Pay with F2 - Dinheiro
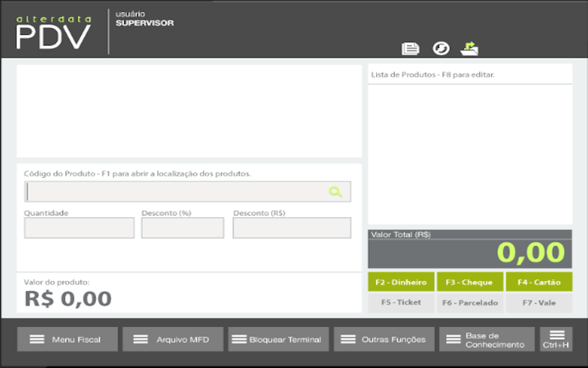Image resolution: width=588 pixels, height=368 pixels. [401, 282]
